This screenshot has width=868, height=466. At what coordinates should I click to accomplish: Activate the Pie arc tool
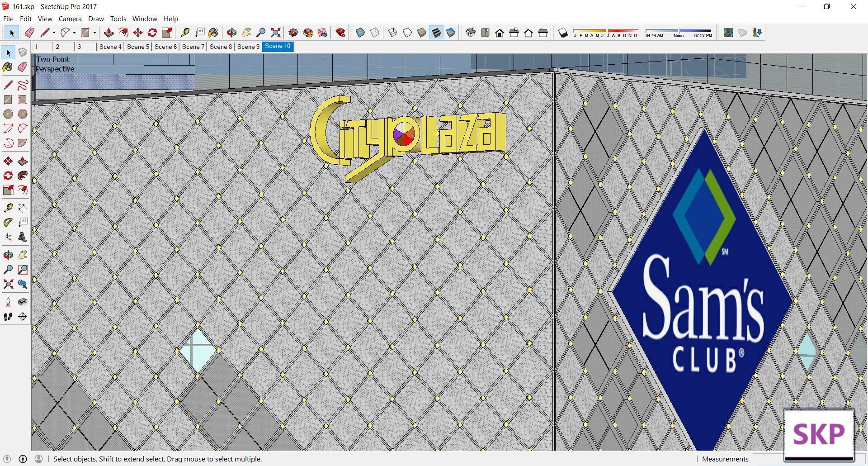click(23, 143)
